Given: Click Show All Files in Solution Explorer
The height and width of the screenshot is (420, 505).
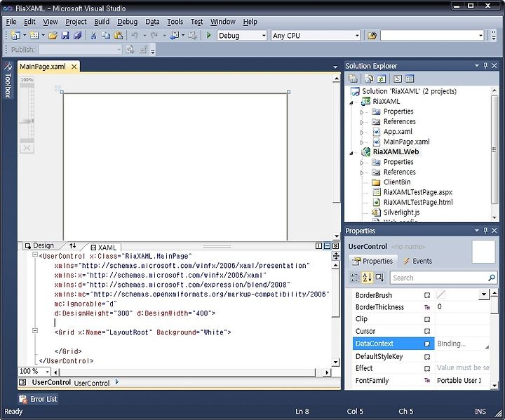Looking at the screenshot, I should (369, 79).
